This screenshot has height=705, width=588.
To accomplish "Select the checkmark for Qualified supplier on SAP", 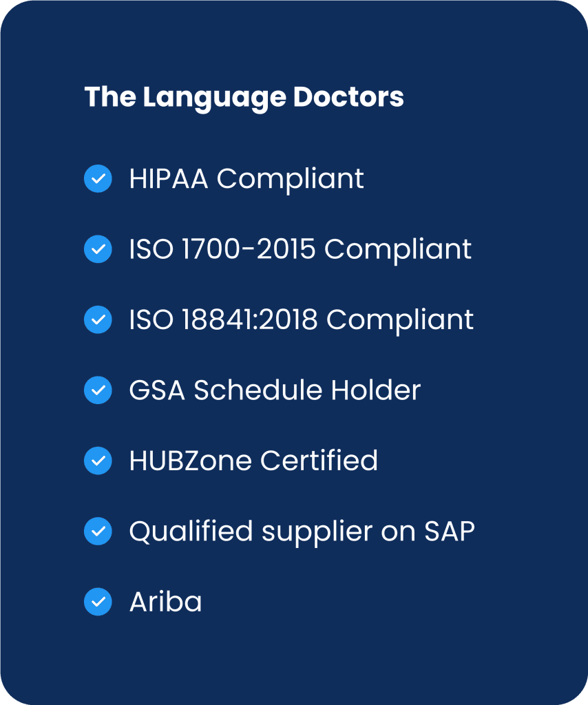I will click(x=98, y=531).
